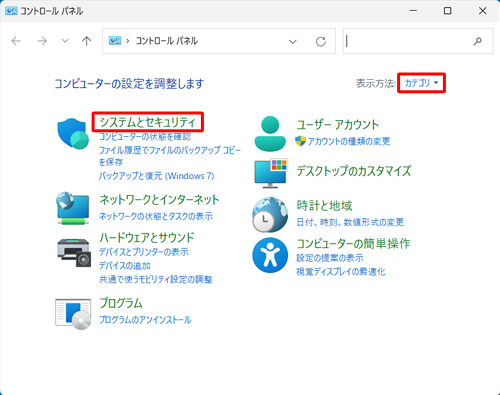Expand the address bar history dropdown
500x395 pixels.
pyautogui.click(x=293, y=42)
